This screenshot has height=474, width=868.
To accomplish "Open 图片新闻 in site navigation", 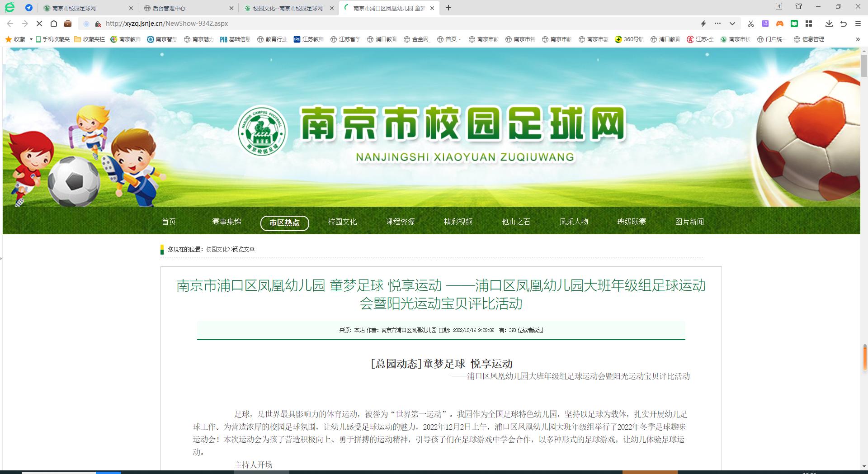I will coord(689,222).
